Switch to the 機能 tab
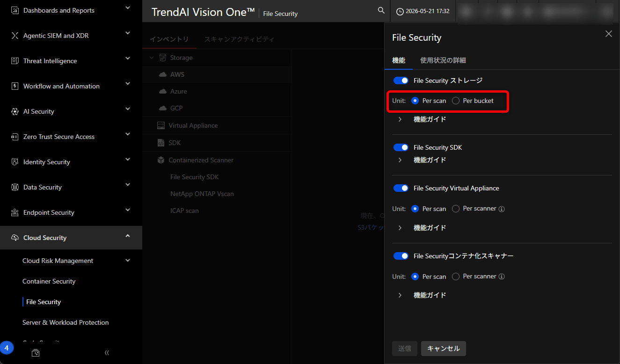620x364 pixels. [x=399, y=60]
